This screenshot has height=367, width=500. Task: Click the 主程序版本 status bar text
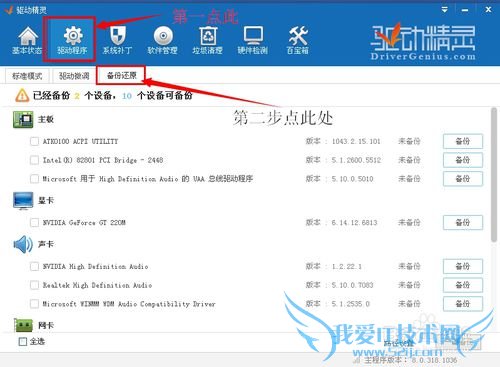click(411, 360)
